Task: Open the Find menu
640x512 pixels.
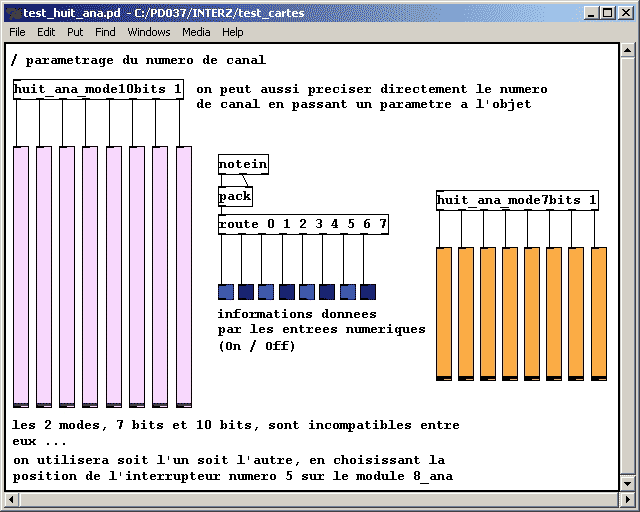Action: pyautogui.click(x=105, y=32)
